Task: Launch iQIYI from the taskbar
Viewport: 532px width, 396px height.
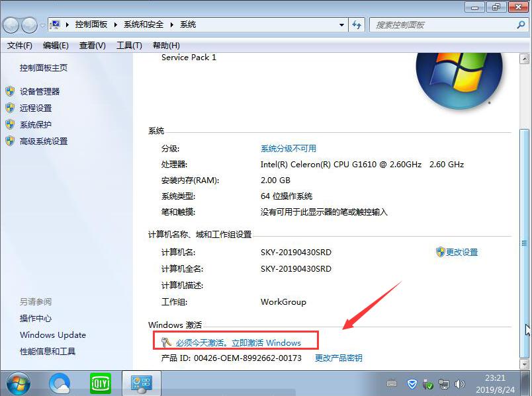Action: 99,383
